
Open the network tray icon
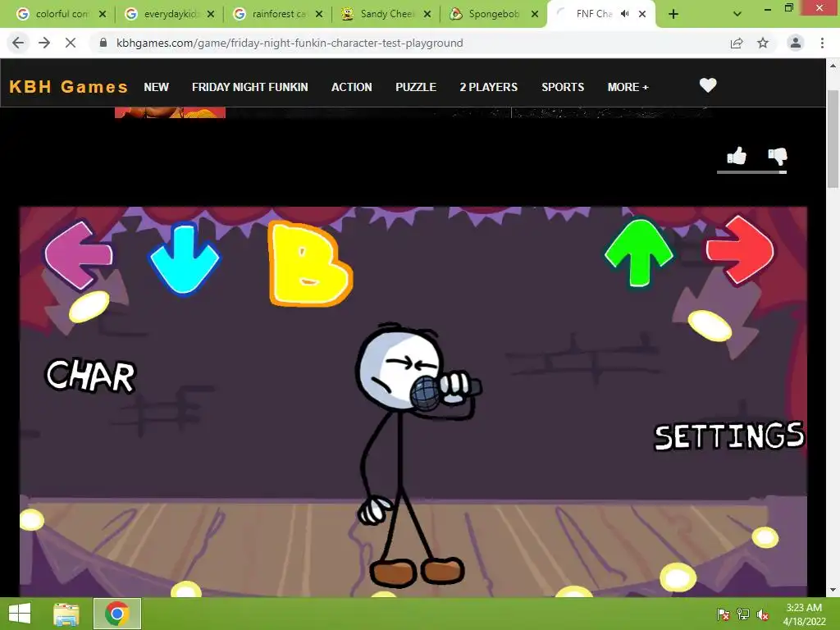pyautogui.click(x=743, y=614)
